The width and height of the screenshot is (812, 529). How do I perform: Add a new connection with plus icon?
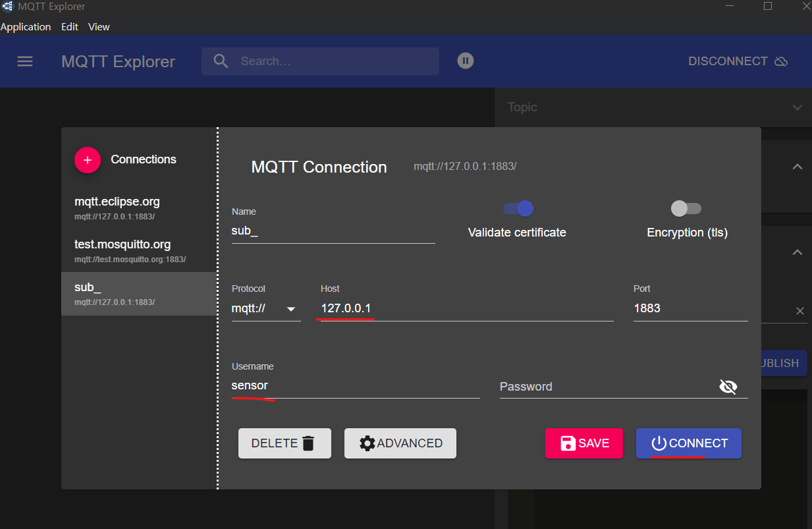click(x=88, y=160)
